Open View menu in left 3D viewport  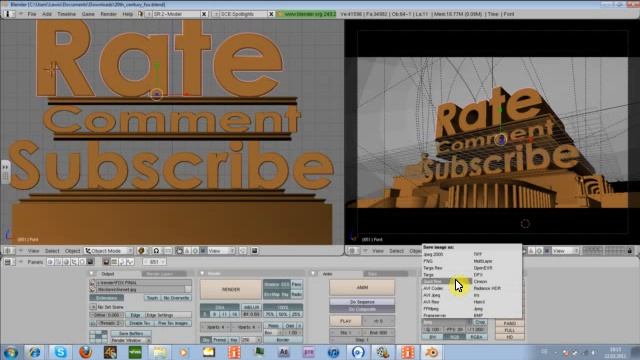pyautogui.click(x=33, y=251)
